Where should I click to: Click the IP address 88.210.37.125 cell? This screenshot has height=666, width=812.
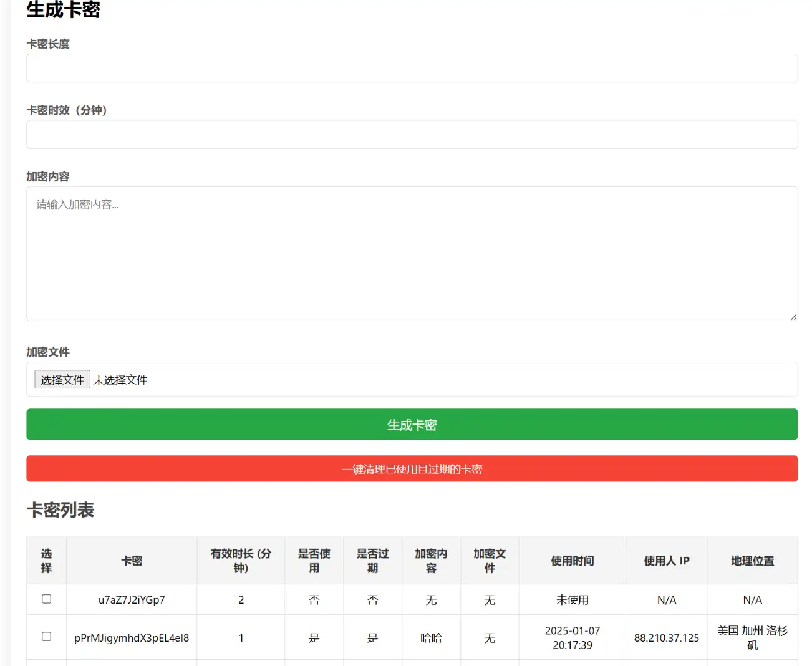(x=666, y=637)
